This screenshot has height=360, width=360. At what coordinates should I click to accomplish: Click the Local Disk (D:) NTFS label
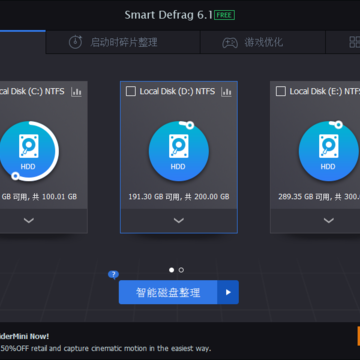177,91
